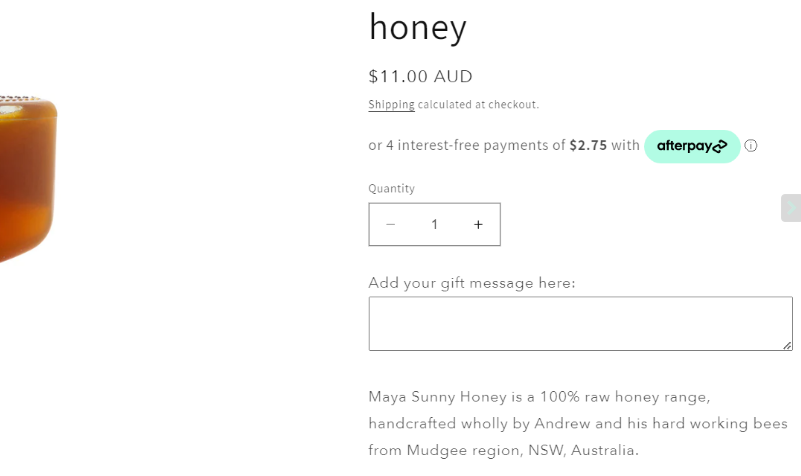The height and width of the screenshot is (476, 801).
Task: Click the plus icon to increase quantity
Action: coord(478,225)
